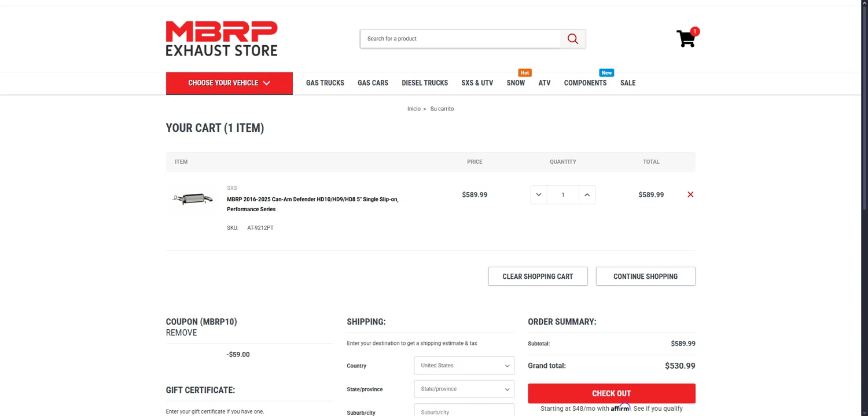This screenshot has height=416, width=868.
Task: Open the Gas Trucks menu
Action: coord(325,83)
